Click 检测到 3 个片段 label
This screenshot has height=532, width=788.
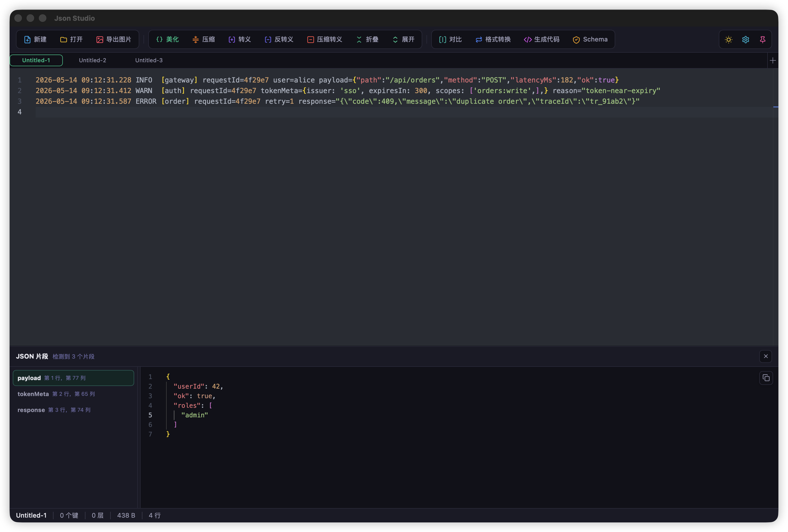point(73,356)
